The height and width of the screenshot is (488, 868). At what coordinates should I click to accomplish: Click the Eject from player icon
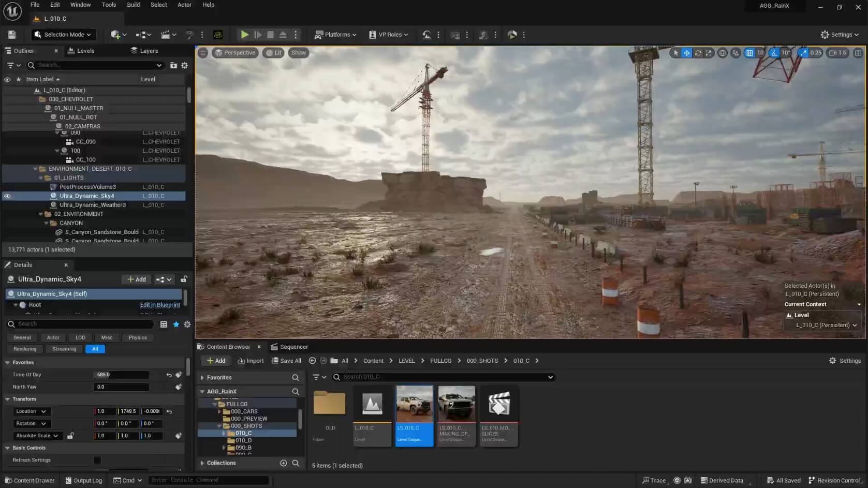283,35
